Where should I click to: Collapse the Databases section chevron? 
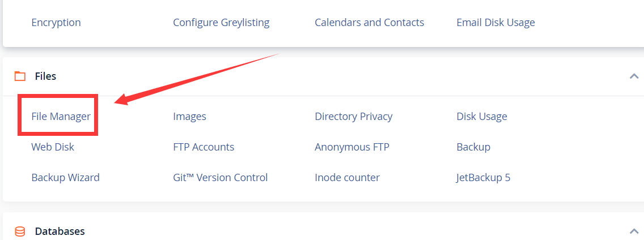[634, 231]
